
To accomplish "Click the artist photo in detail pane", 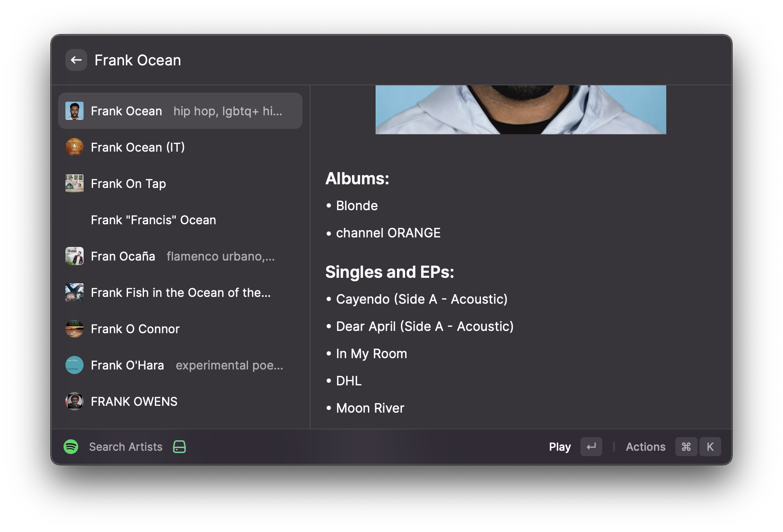I will coord(521,109).
